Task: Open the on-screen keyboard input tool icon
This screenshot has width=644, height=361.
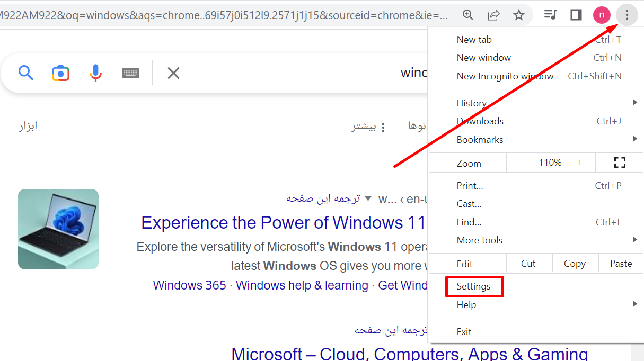Action: click(130, 73)
